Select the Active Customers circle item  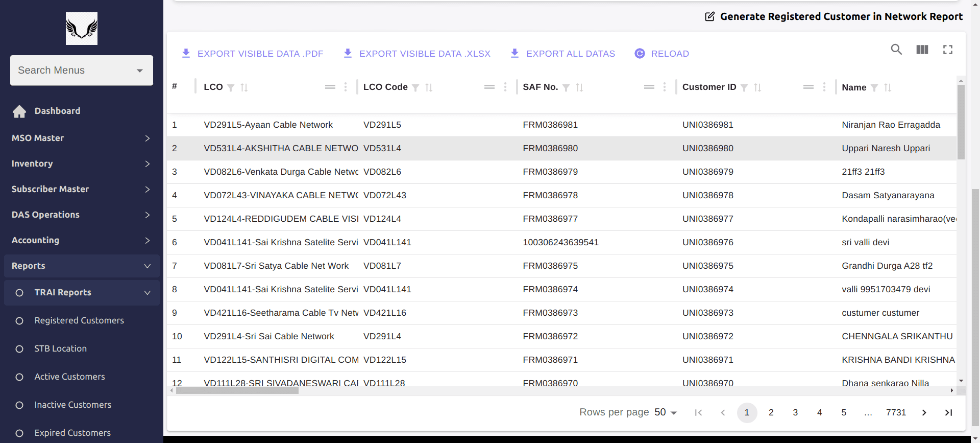pyautogui.click(x=19, y=377)
